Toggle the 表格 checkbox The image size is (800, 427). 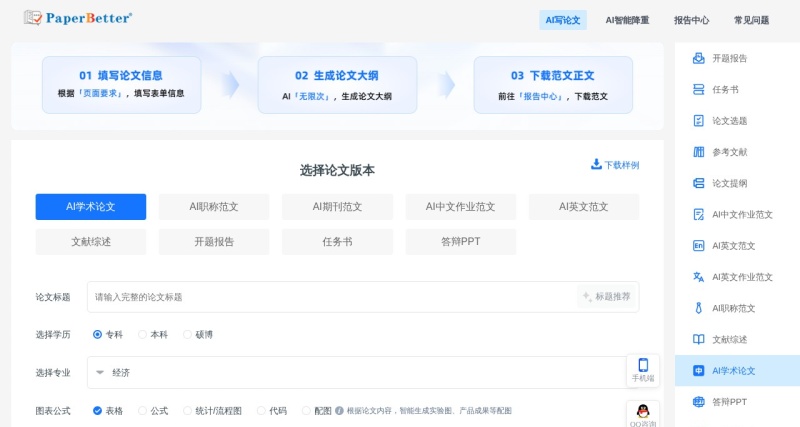pos(97,411)
